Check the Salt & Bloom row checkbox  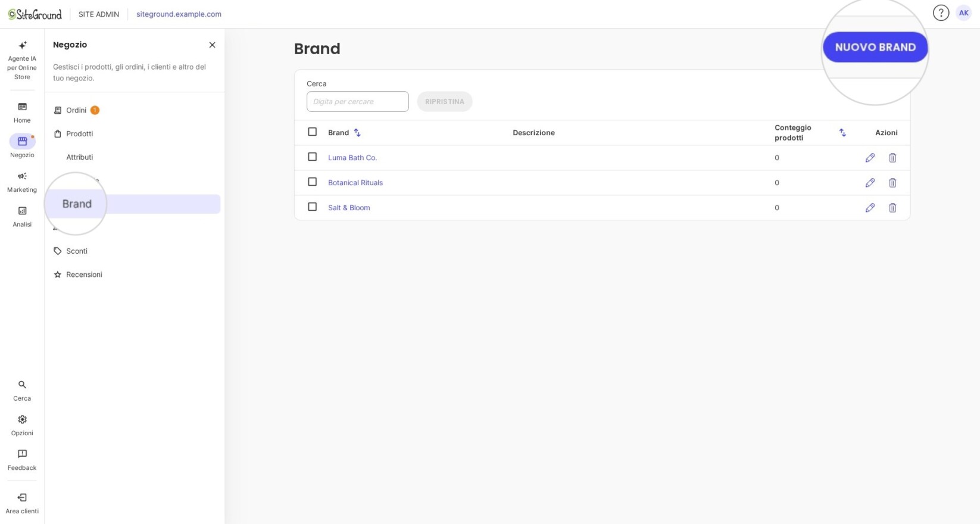(312, 207)
